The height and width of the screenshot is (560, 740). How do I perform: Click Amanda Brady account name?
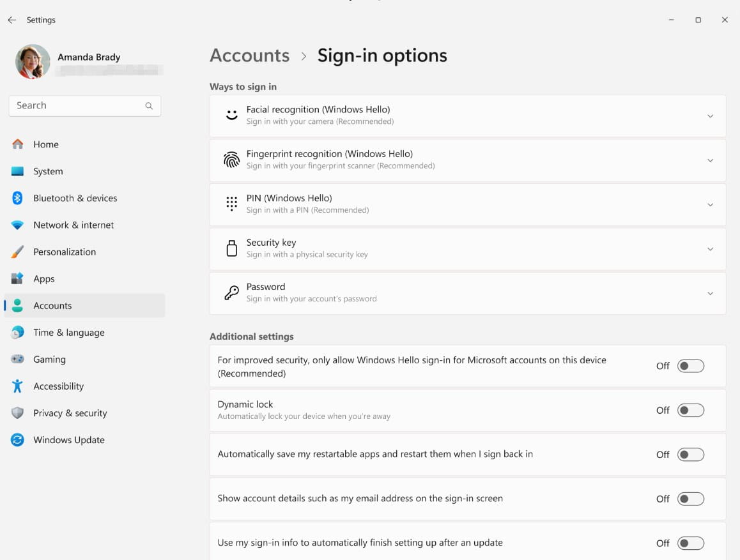pos(89,57)
